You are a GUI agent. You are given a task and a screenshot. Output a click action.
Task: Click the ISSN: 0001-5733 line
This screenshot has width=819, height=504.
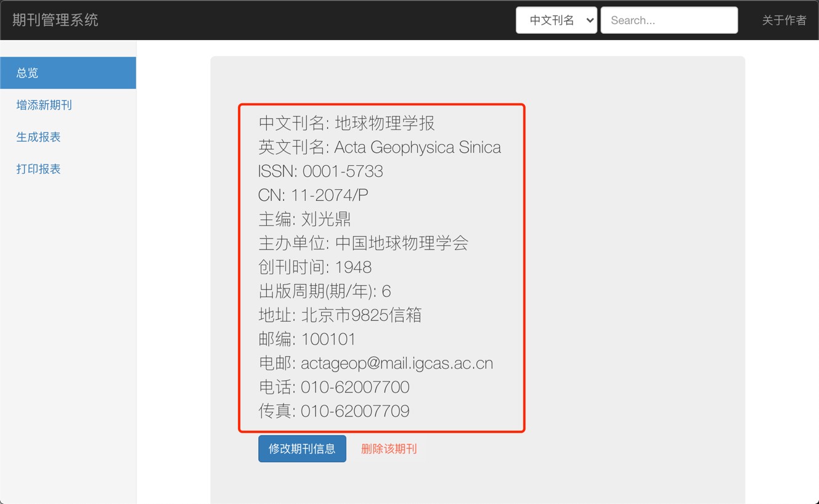(x=320, y=171)
